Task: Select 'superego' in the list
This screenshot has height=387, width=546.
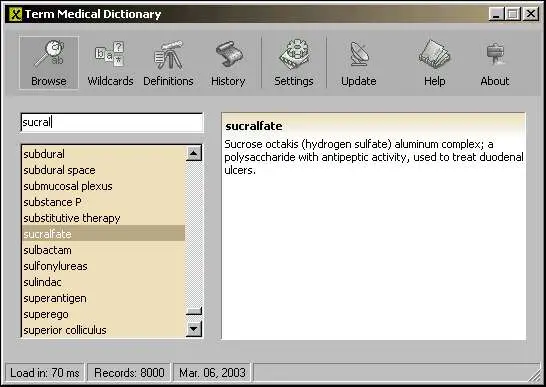Action: coord(103,314)
